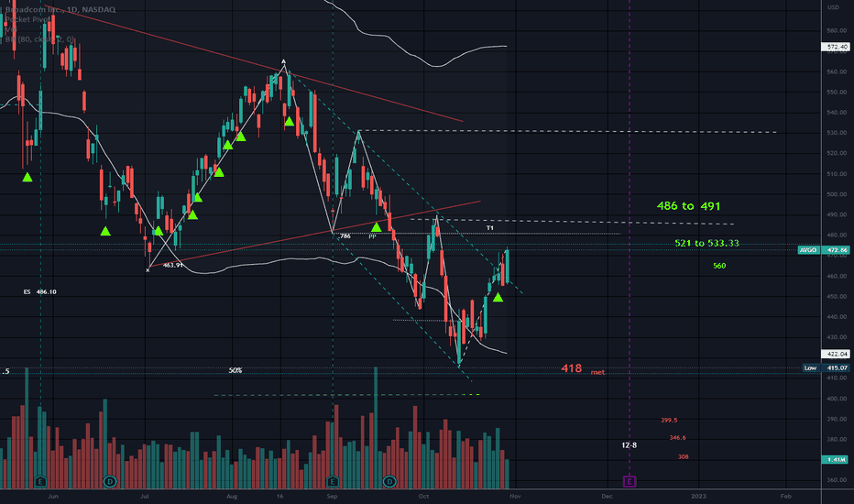The image size is (854, 504).
Task: Select the '521 to 533.33' annotation text
Action: point(706,243)
